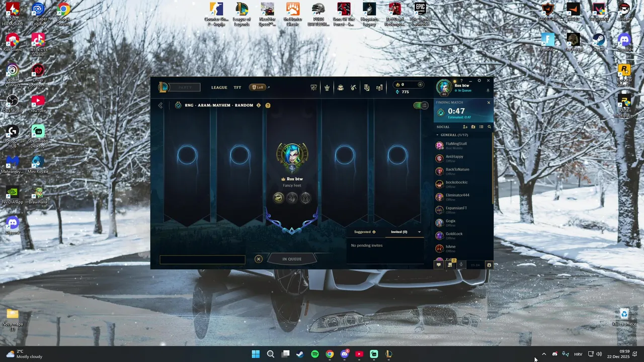Viewport: 644px width, 362px height.
Task: Open the chat bubble icon at bottom
Action: pyautogui.click(x=438, y=265)
